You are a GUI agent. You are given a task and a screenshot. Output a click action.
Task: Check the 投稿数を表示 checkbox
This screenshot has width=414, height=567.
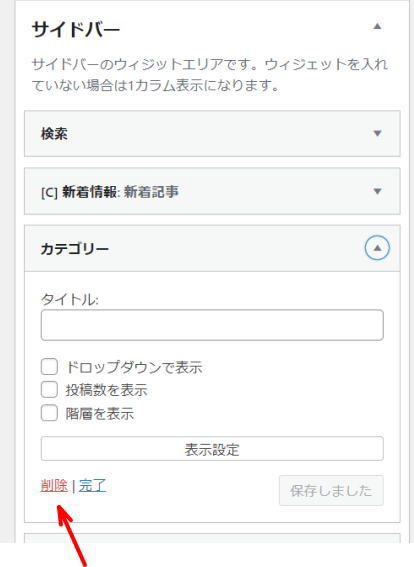49,390
